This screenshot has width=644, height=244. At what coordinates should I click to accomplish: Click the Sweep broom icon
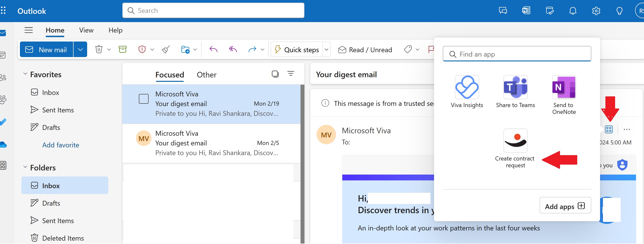pyautogui.click(x=166, y=50)
